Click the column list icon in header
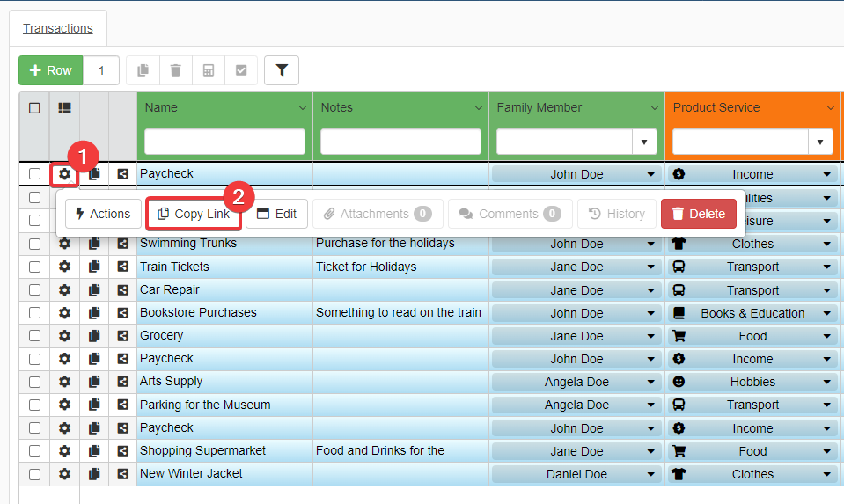844x504 pixels. 64,108
